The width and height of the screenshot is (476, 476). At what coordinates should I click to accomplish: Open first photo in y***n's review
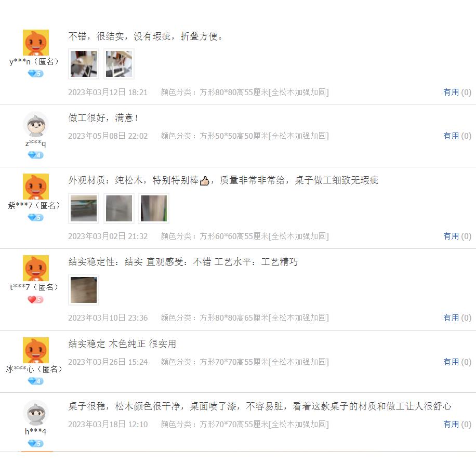(x=84, y=64)
